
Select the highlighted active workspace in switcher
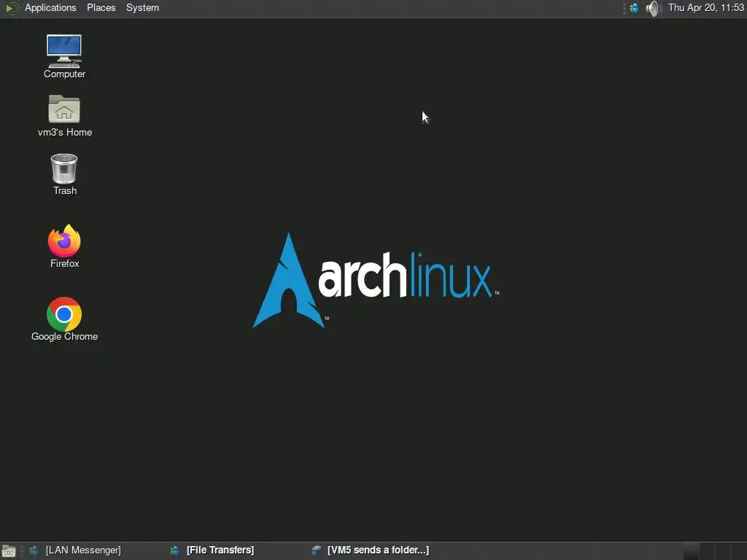pyautogui.click(x=691, y=551)
